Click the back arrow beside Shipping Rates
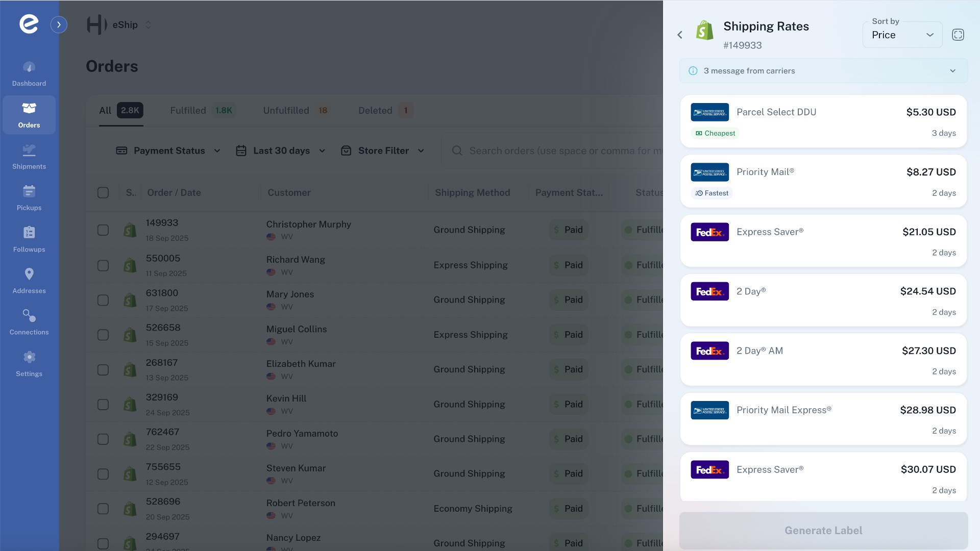Image resolution: width=980 pixels, height=551 pixels. [x=680, y=35]
